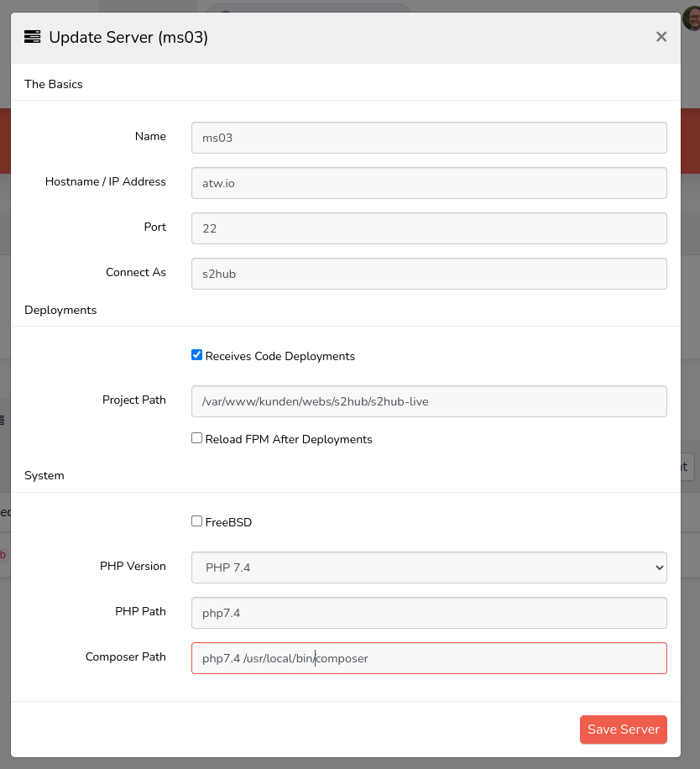The width and height of the screenshot is (700, 769).
Task: Enable Reload FPM After Deployments checkbox
Action: (197, 438)
